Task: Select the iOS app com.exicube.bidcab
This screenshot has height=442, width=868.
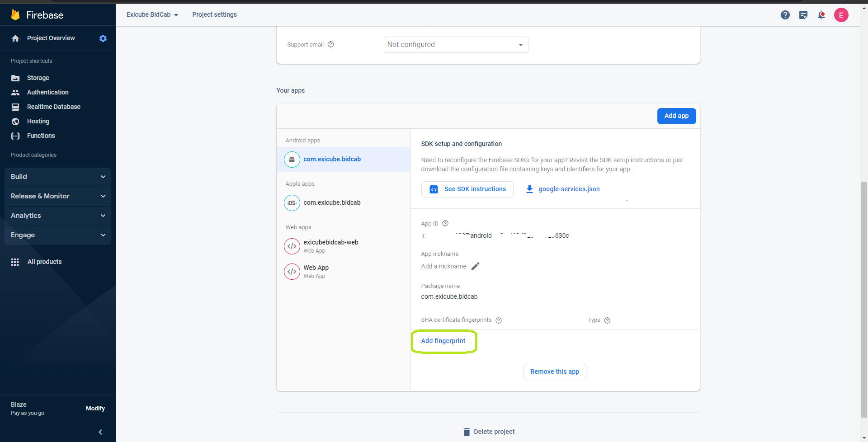Action: pos(332,202)
